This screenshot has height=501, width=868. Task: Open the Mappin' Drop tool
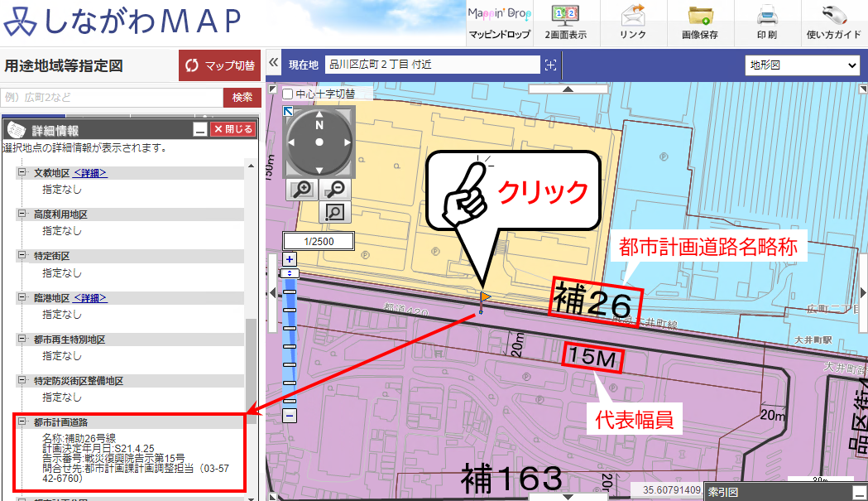click(x=499, y=23)
